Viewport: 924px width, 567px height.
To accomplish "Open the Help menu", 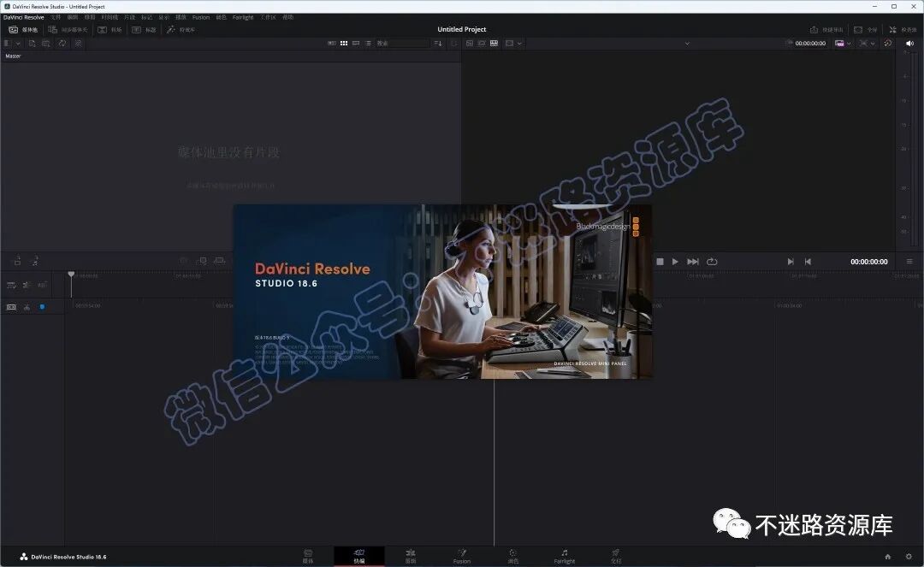I will coord(287,18).
